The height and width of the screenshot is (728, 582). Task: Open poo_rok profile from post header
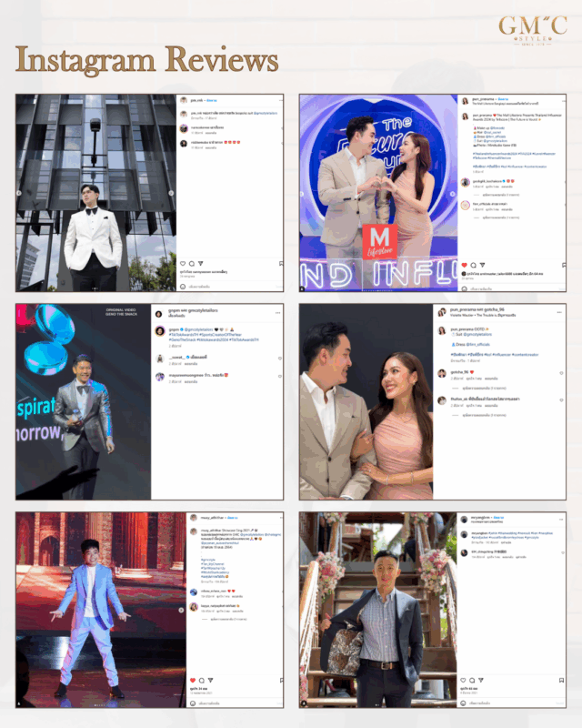coord(196,100)
